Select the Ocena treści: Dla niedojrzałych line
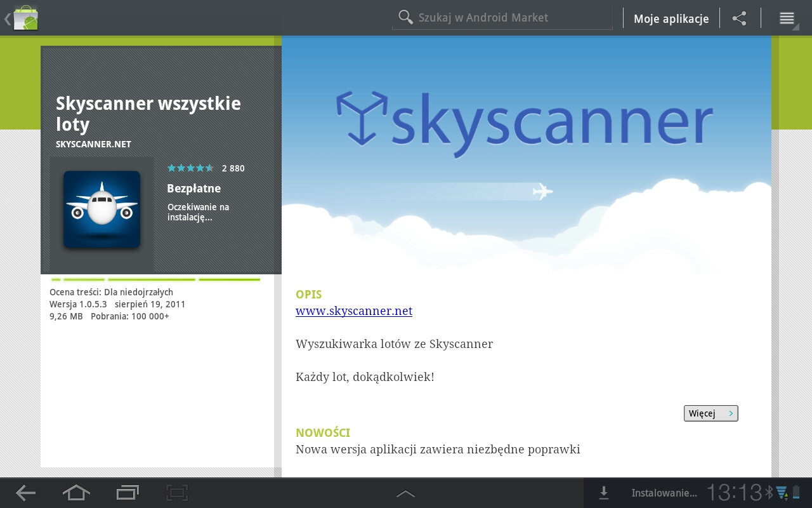This screenshot has width=812, height=508. 111,292
